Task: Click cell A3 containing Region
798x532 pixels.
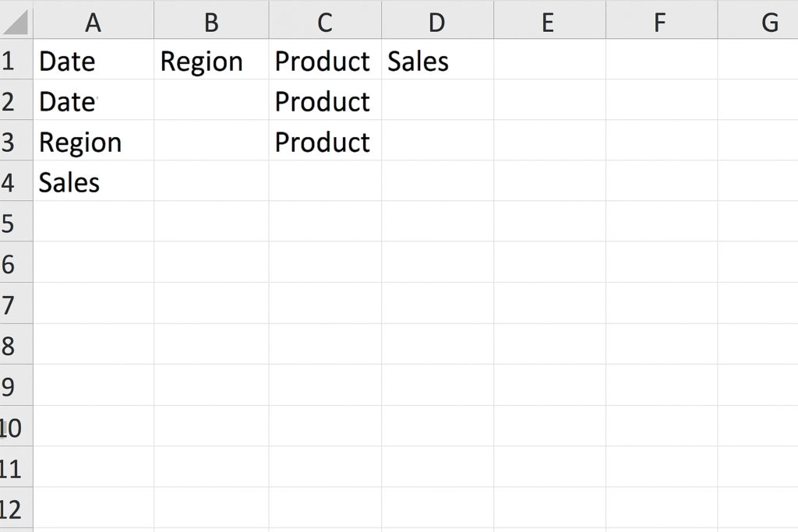Action: [x=94, y=140]
